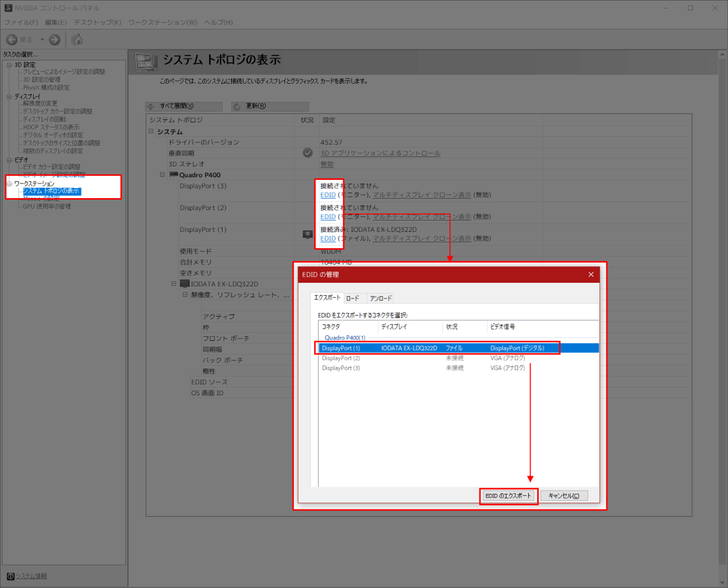The image size is (728, 588).
Task: Click マルチディスプレイ クローン表示 link for DisplayPort (3)
Action: tap(422, 195)
